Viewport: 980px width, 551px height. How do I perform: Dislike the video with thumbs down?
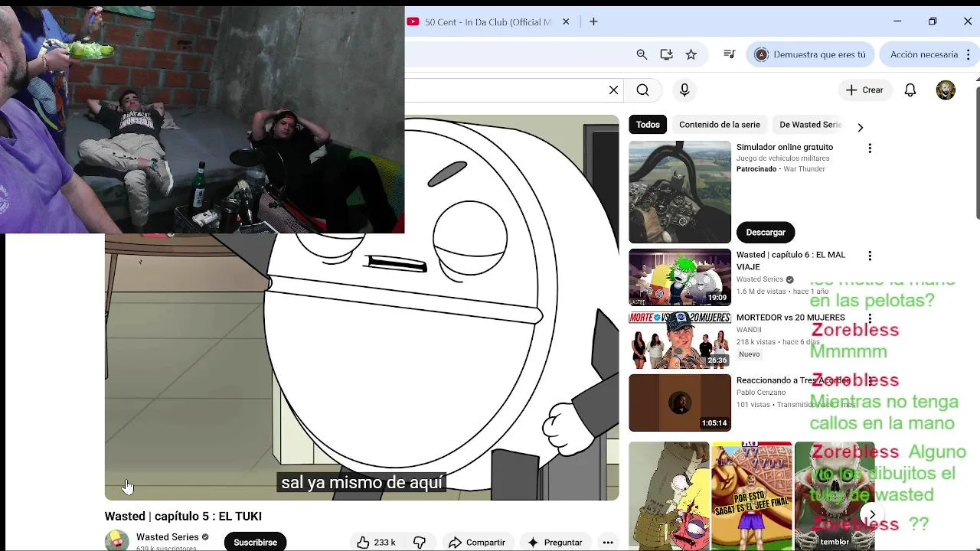click(x=420, y=542)
